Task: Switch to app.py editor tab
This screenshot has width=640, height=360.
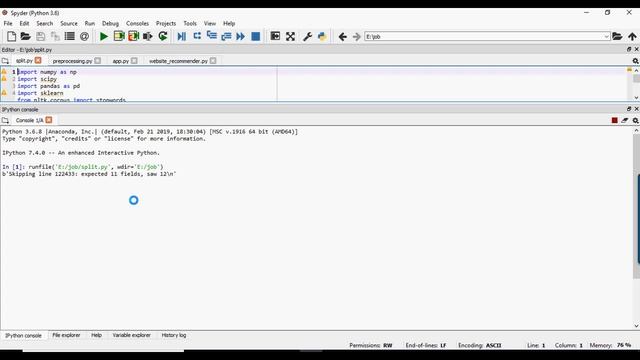Action: [x=120, y=61]
